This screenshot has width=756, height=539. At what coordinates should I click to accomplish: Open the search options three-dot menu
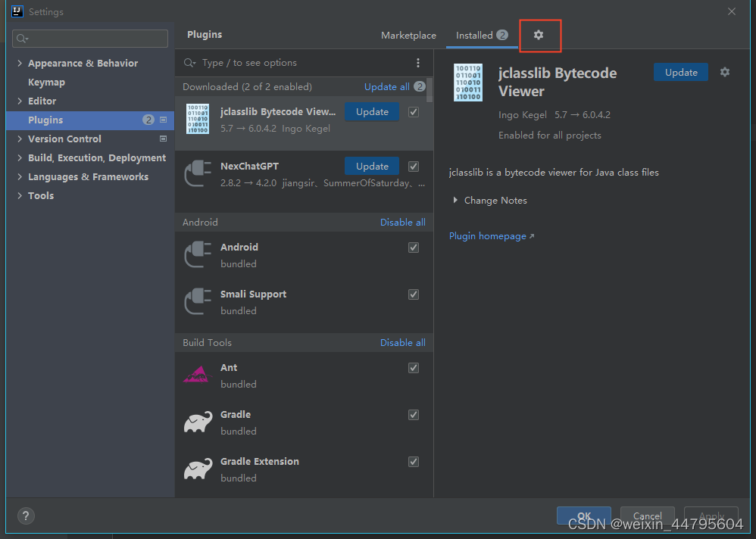click(x=418, y=63)
